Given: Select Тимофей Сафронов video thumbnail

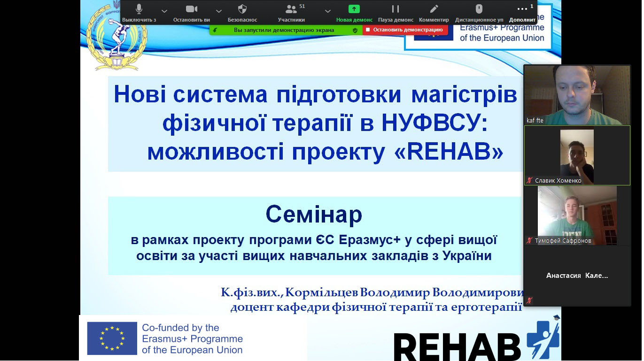Looking at the screenshot, I should [577, 215].
